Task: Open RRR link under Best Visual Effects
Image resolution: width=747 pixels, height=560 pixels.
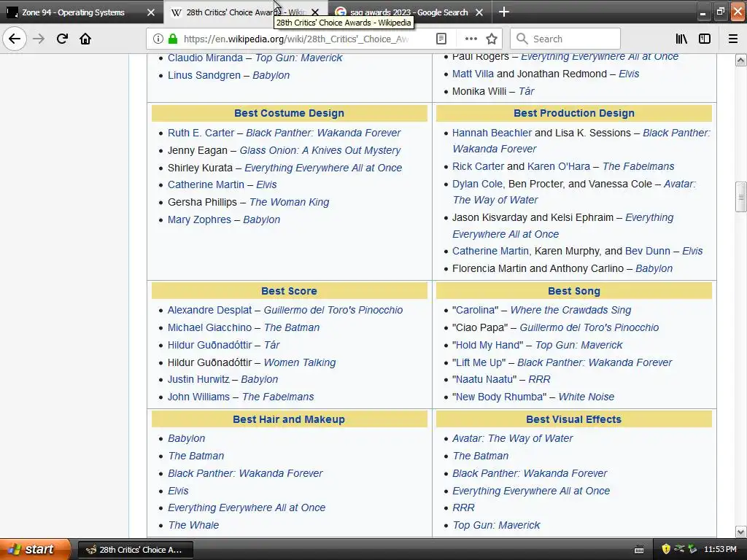Action: [463, 507]
